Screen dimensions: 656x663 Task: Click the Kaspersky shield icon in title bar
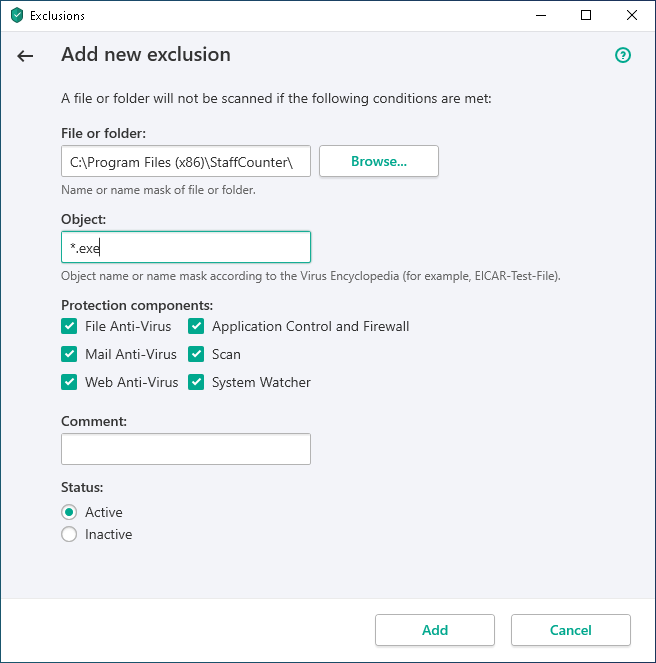click(x=17, y=15)
